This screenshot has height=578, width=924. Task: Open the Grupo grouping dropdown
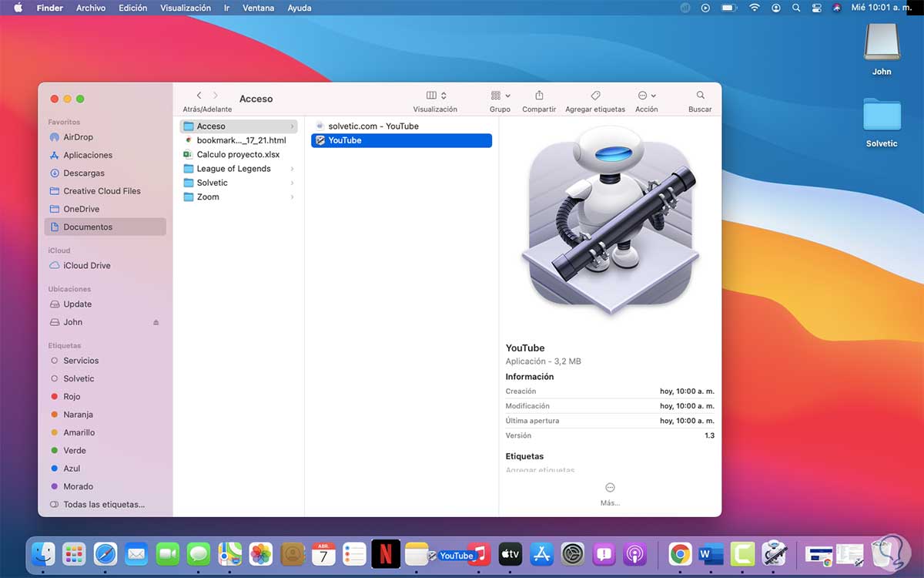click(500, 96)
